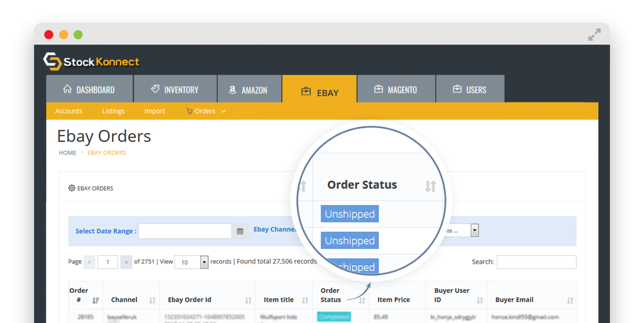Click the Search input box
This screenshot has height=323, width=644.
point(536,262)
